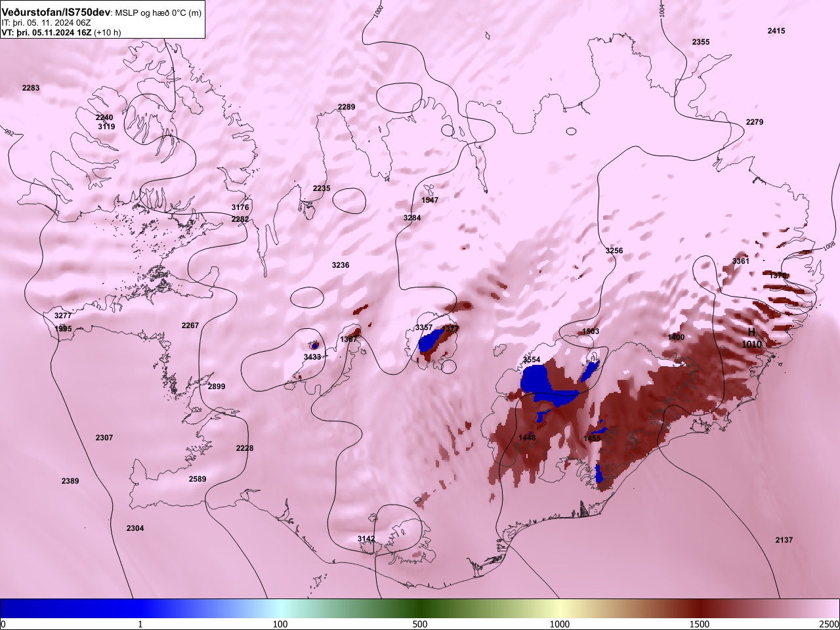This screenshot has width=840, height=630.
Task: Click the height label 3554
Action: point(532,360)
